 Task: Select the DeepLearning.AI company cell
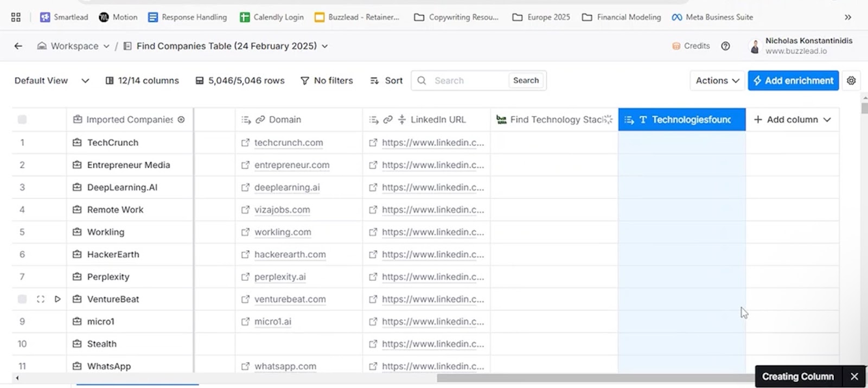[x=130, y=187]
